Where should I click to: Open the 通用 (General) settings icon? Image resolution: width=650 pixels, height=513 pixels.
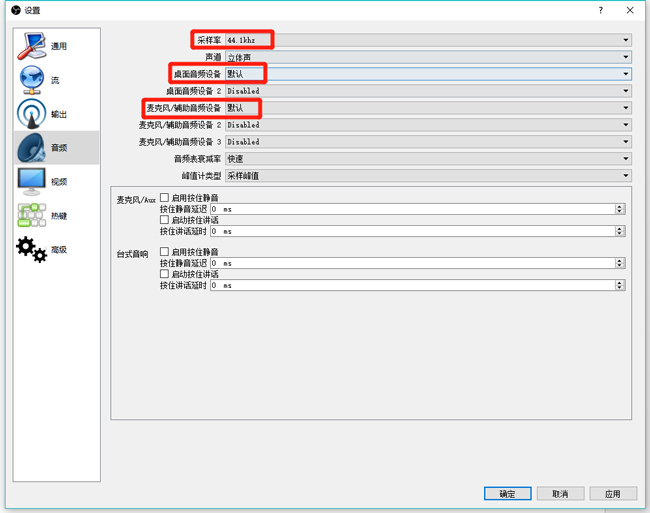32,46
